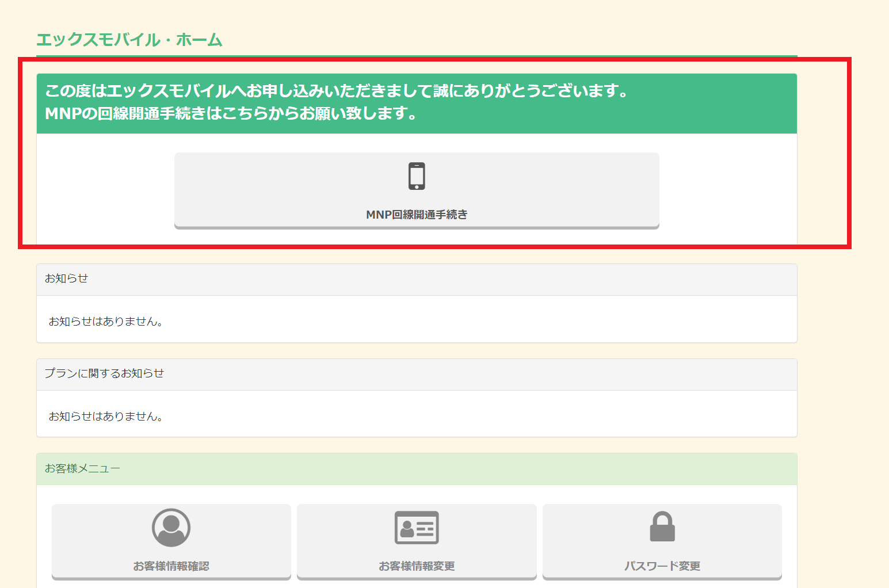Click the お客様メニュー section header

(x=417, y=469)
